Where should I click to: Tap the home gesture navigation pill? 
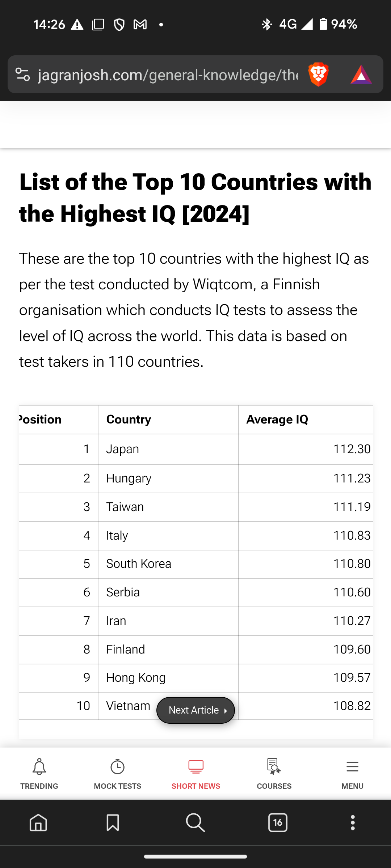[195, 856]
